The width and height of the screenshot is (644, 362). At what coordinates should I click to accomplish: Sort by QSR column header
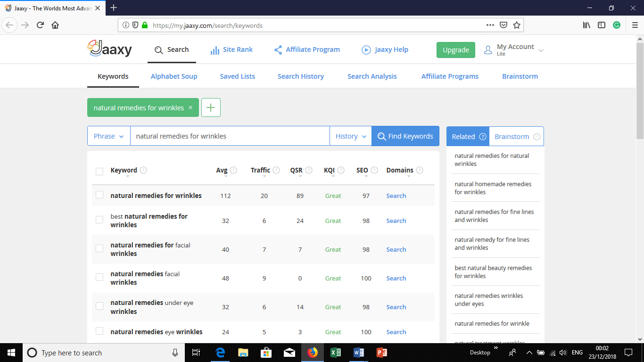coord(296,170)
